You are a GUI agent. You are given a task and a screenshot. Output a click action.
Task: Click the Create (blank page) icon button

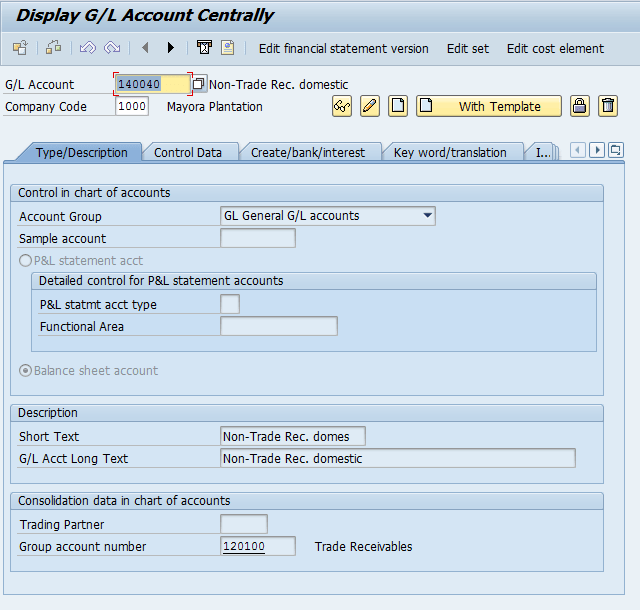click(398, 106)
